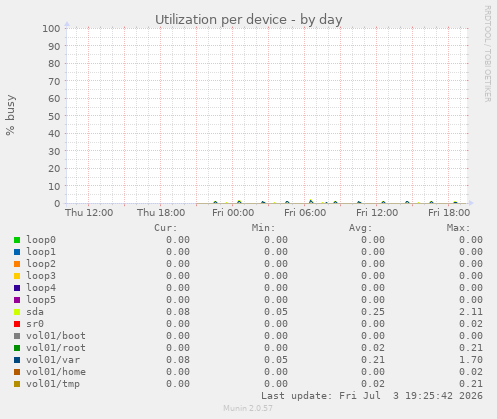The image size is (497, 419).
Task: Click the loop0 green legend swatch
Action: coord(17,240)
